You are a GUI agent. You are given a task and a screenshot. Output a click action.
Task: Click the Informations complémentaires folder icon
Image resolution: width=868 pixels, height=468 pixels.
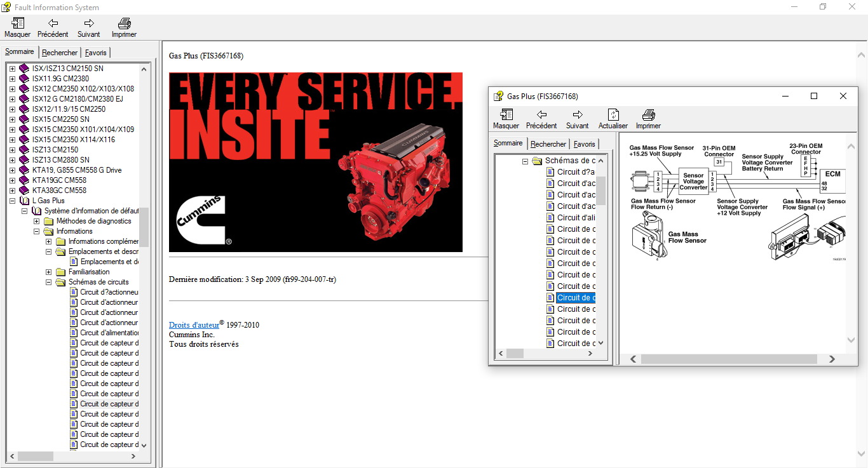60,241
